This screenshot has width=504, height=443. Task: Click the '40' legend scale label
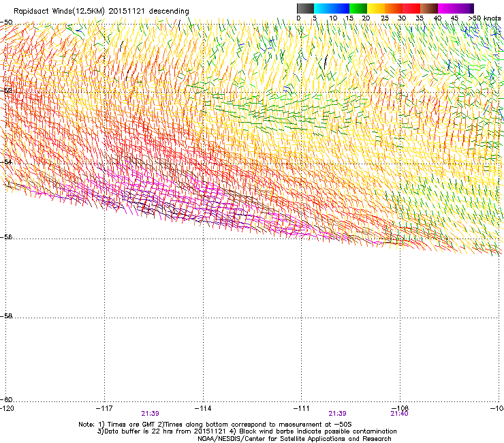click(x=437, y=18)
